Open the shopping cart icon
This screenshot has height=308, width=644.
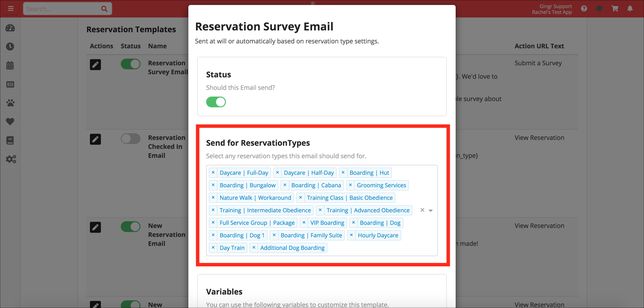615,9
